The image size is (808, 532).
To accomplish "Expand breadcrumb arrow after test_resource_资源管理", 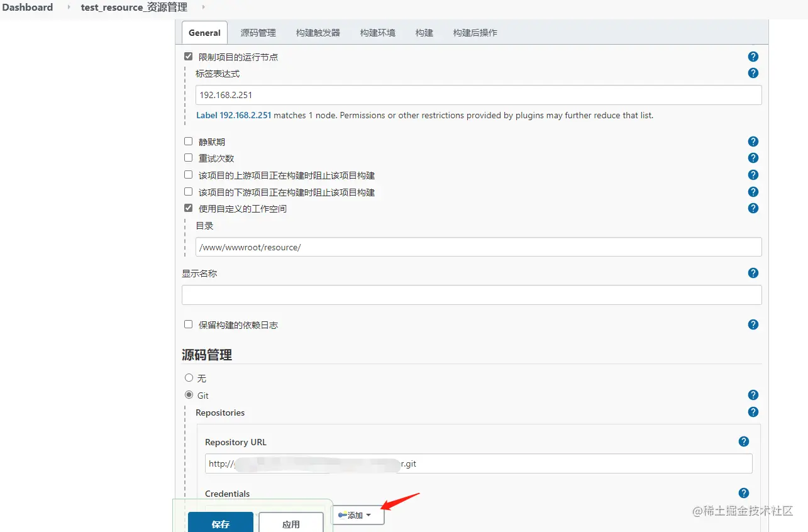I will point(203,7).
